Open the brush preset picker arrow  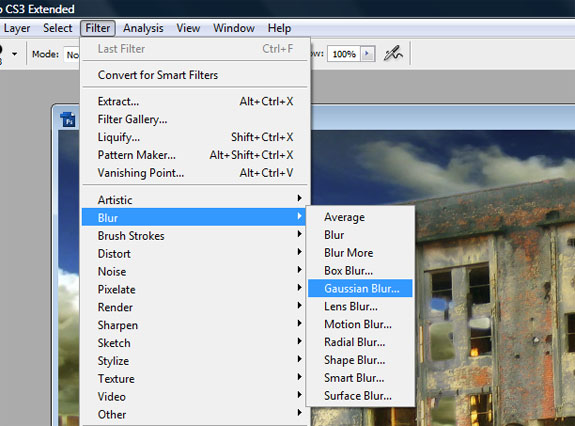pyautogui.click(x=14, y=54)
